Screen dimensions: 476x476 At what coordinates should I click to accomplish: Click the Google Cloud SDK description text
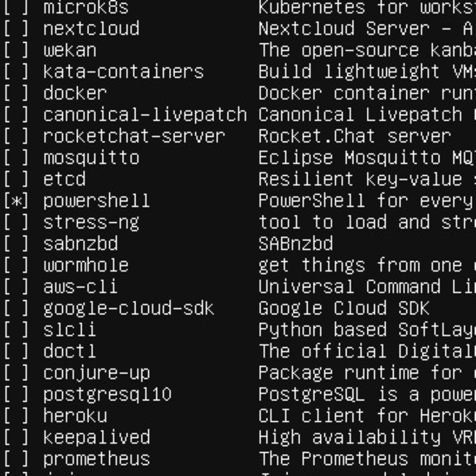(x=344, y=308)
